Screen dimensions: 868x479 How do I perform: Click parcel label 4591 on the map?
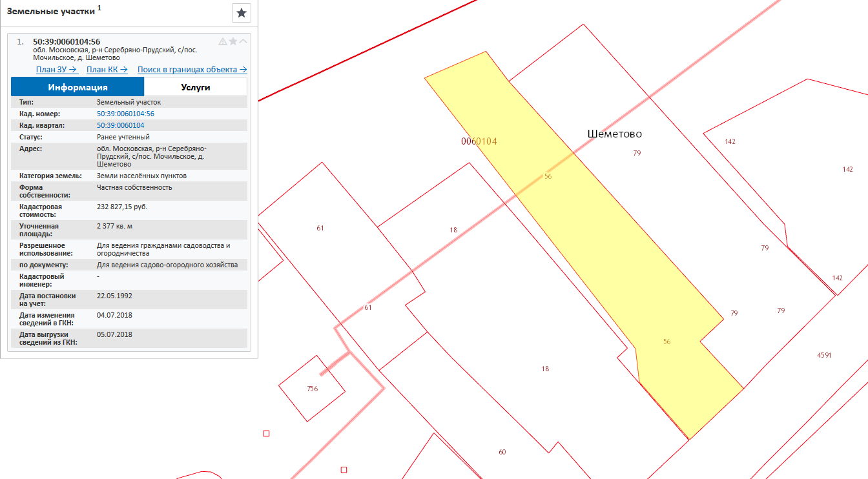824,355
